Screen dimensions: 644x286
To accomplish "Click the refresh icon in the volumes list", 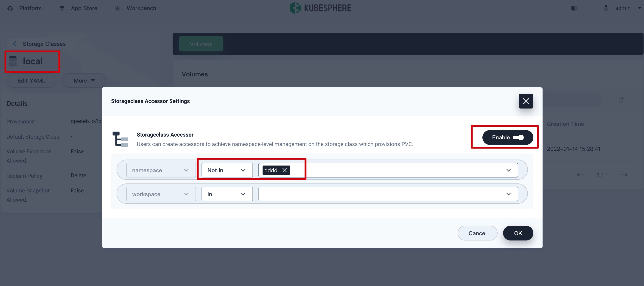I will [x=622, y=100].
